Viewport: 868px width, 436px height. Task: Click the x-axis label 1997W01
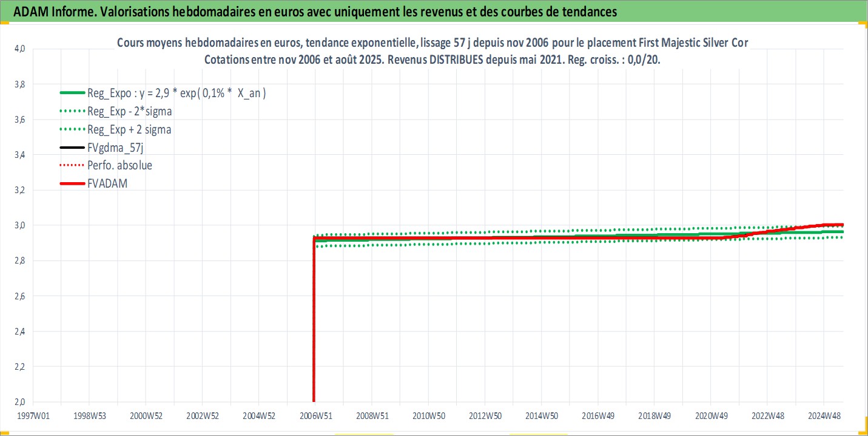coord(33,416)
